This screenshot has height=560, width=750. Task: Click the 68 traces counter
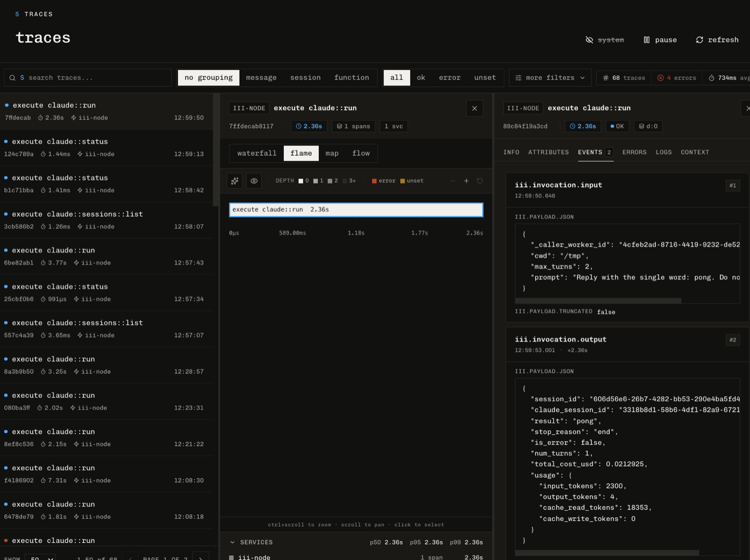[x=624, y=78]
